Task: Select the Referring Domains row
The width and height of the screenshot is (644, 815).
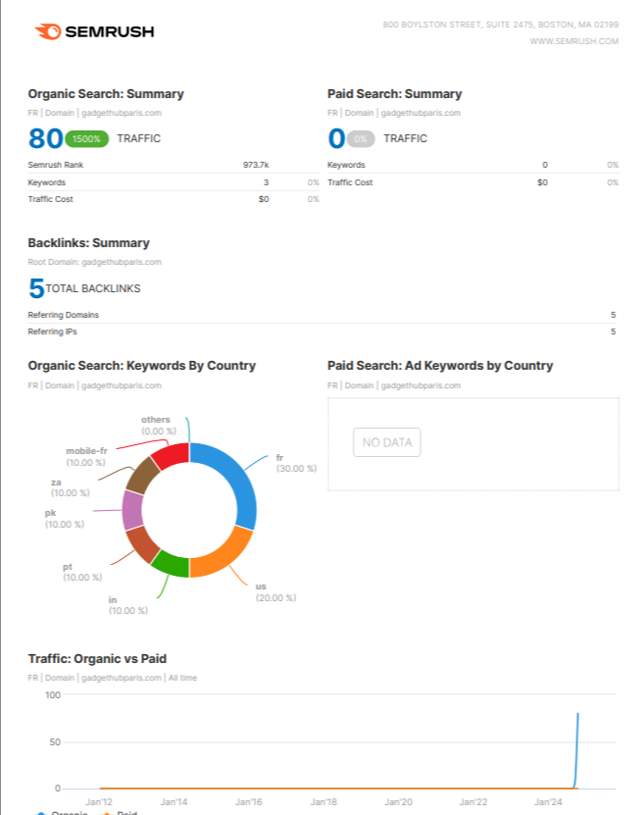Action: click(322, 315)
